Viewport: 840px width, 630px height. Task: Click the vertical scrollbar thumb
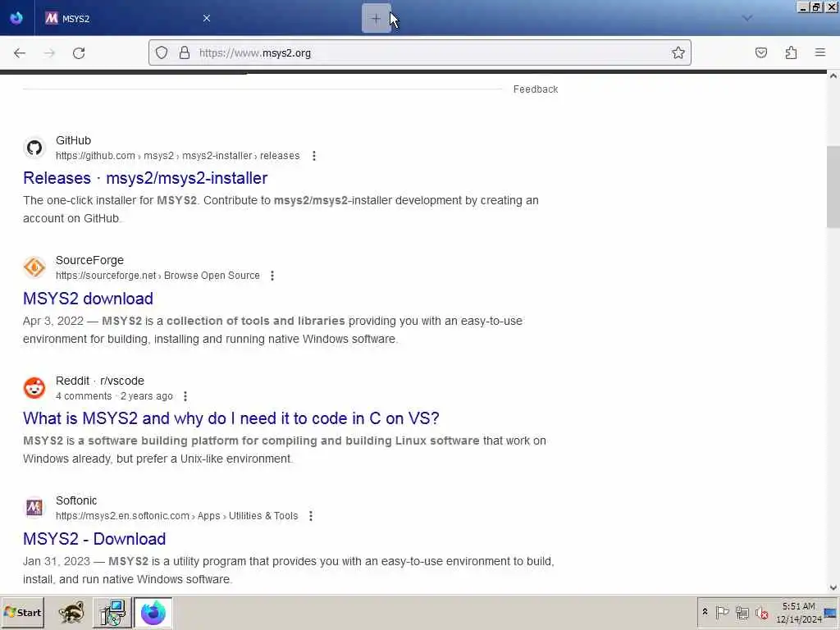833,187
